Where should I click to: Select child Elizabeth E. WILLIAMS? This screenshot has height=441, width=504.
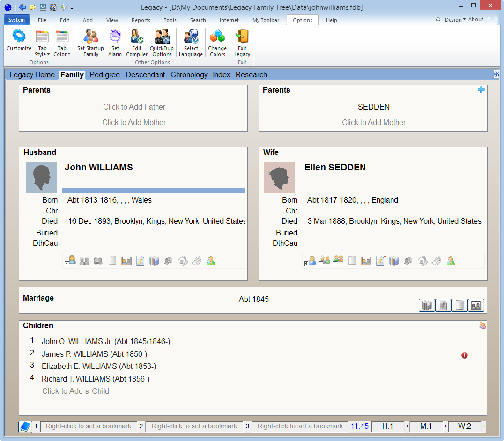point(99,366)
